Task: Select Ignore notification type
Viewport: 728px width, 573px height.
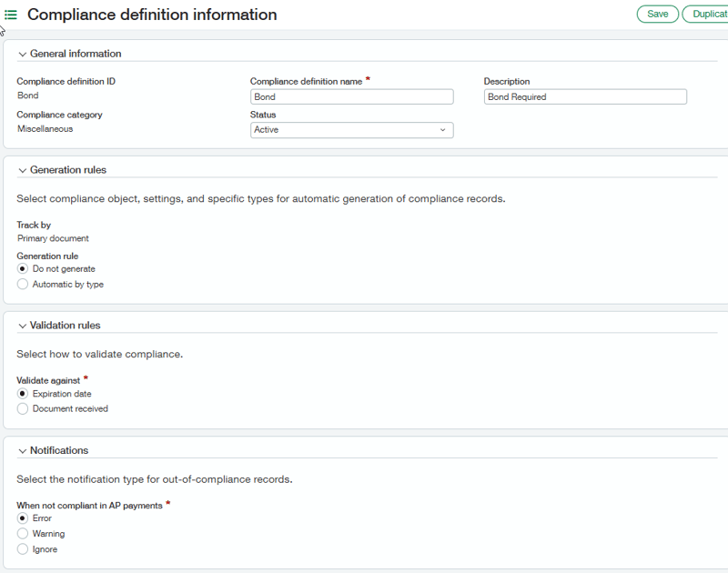Action: coord(23,549)
